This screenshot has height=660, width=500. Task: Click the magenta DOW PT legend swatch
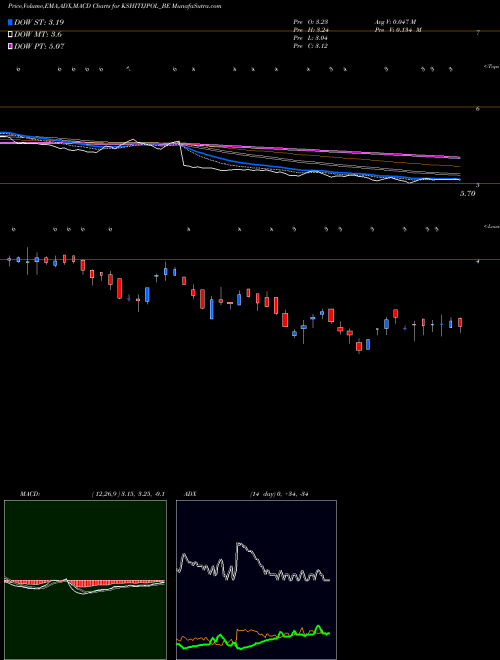pos(11,47)
